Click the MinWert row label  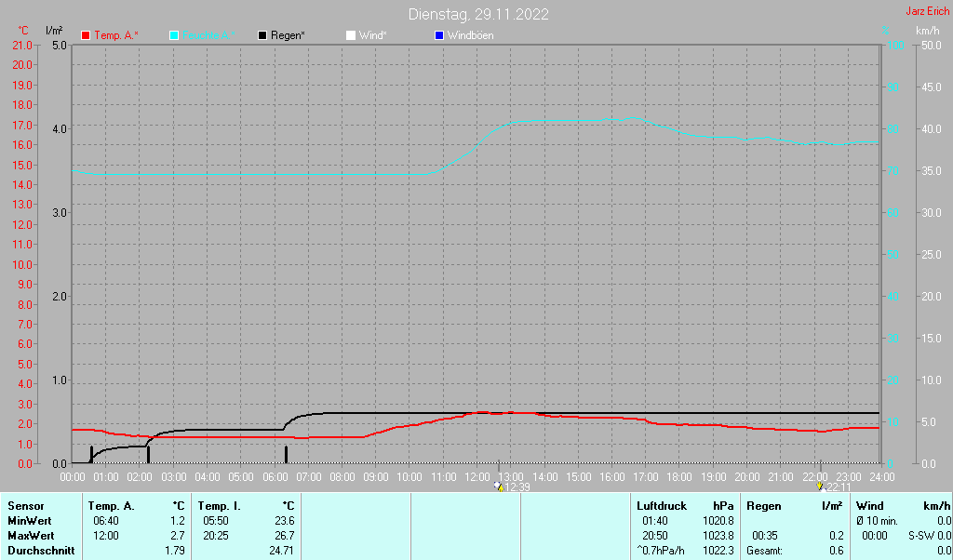pos(30,521)
